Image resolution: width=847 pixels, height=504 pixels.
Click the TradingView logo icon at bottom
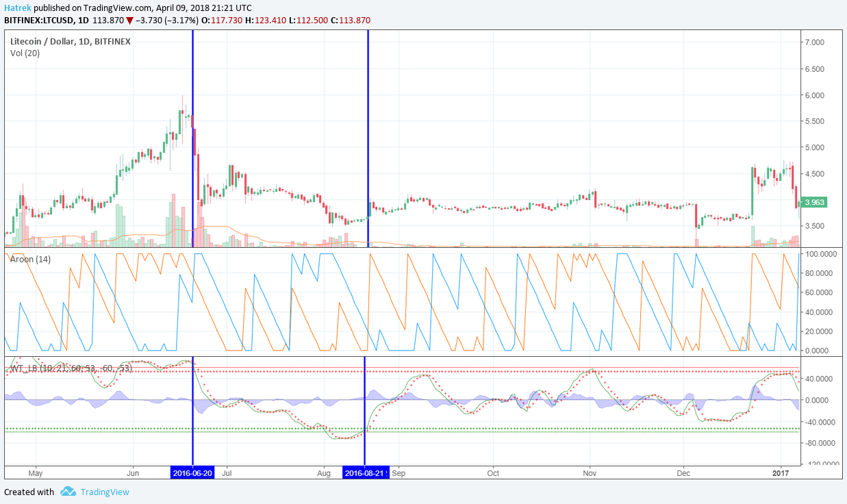(x=68, y=492)
